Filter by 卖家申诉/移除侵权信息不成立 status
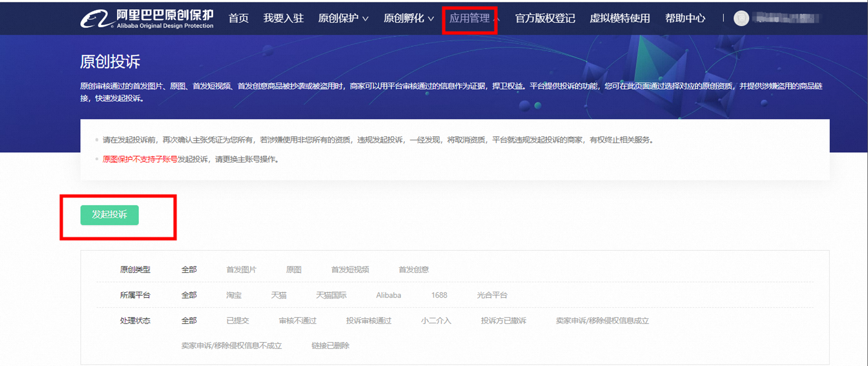This screenshot has width=868, height=366. [232, 346]
